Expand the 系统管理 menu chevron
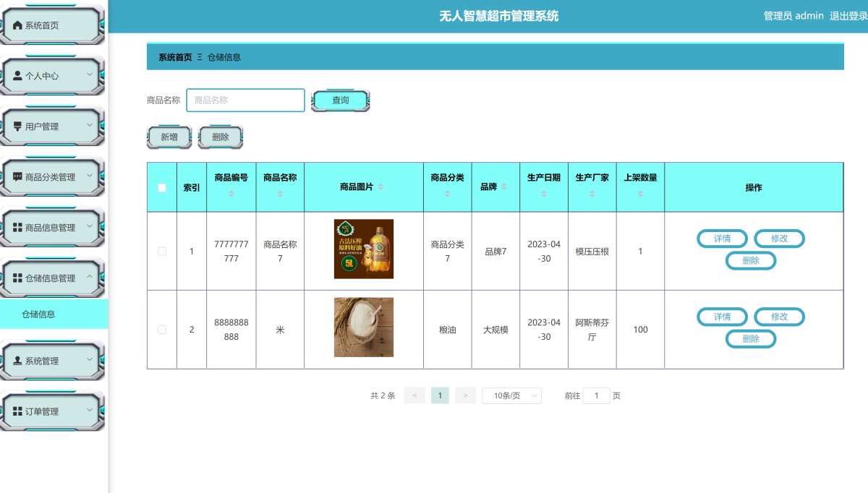The image size is (868, 493). (90, 359)
